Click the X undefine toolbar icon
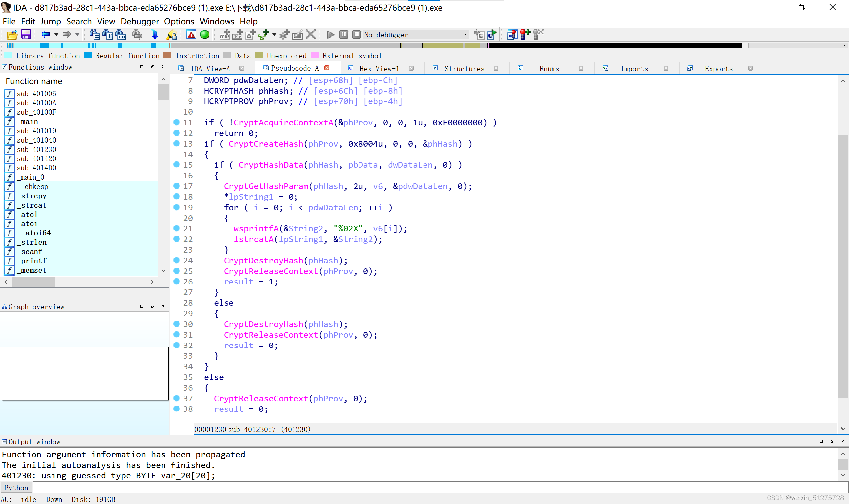849x504 pixels. tap(311, 34)
